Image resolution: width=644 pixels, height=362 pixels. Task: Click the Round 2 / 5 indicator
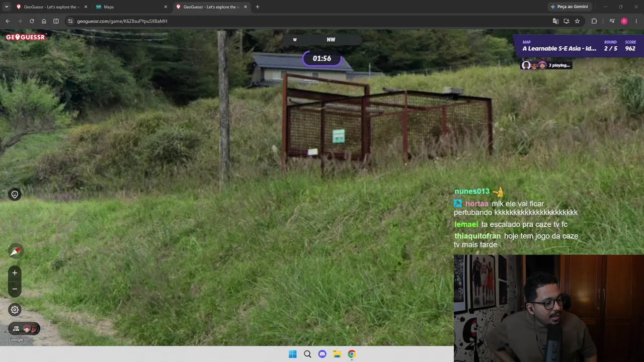(610, 46)
